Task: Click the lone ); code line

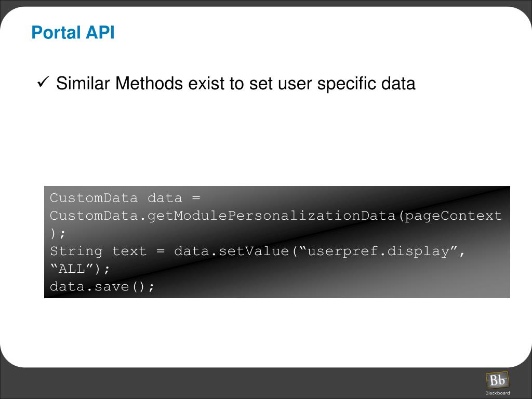Action: pyautogui.click(x=57, y=233)
